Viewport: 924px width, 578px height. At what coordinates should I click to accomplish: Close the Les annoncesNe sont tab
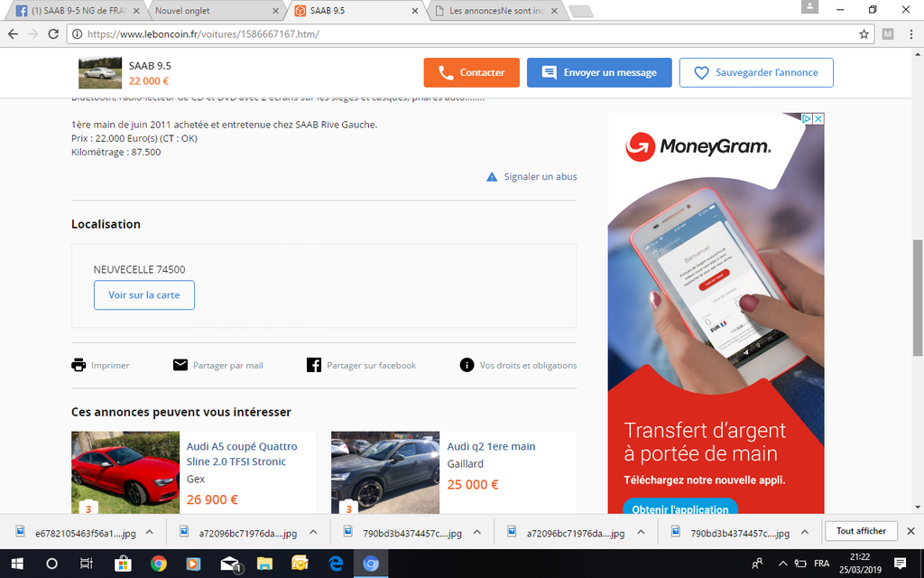point(554,11)
